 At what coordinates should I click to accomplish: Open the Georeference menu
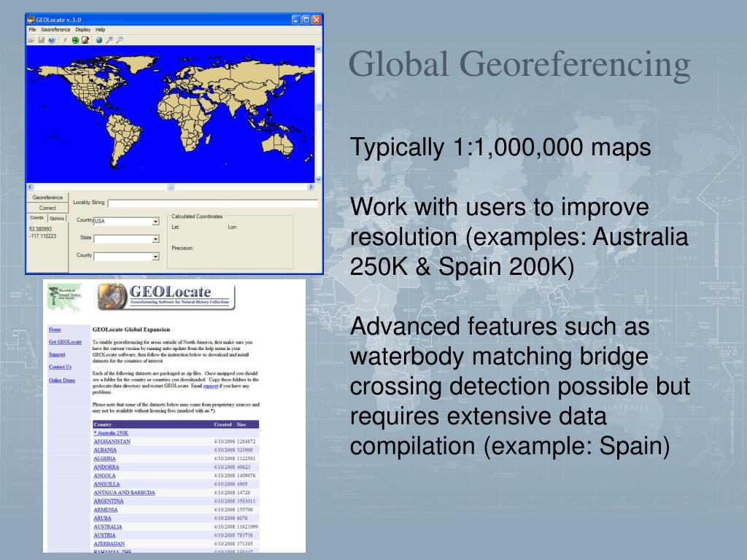(x=55, y=29)
